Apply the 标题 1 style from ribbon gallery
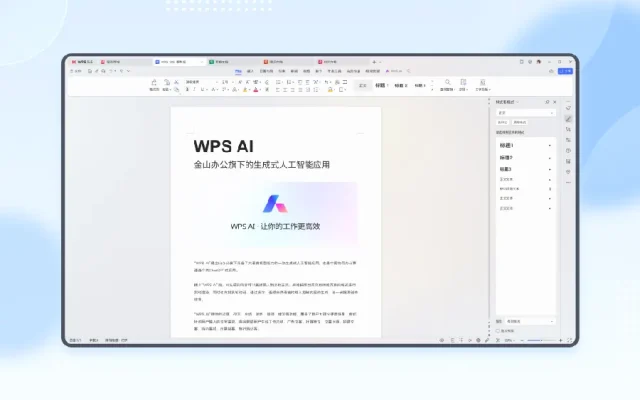The image size is (640, 400). tap(382, 85)
